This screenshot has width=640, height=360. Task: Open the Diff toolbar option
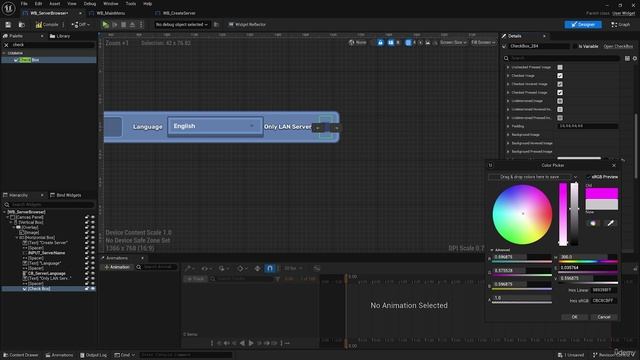(x=80, y=24)
